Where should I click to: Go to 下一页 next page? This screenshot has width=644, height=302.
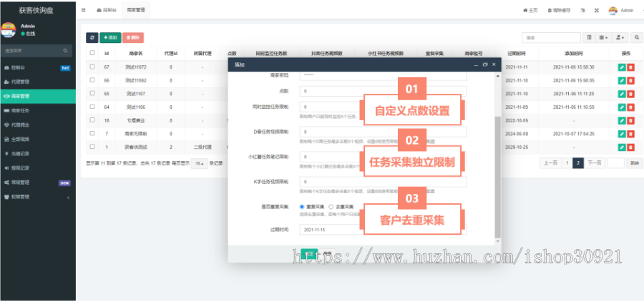594,163
